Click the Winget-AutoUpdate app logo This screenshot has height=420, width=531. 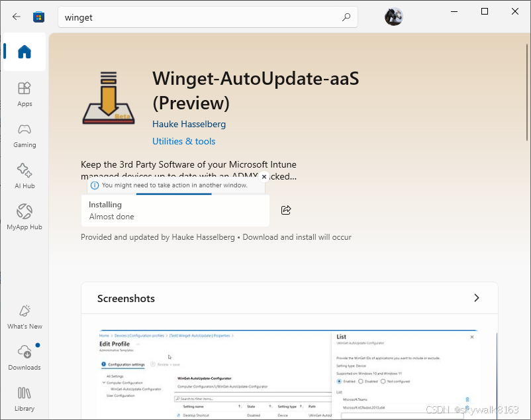(x=109, y=97)
